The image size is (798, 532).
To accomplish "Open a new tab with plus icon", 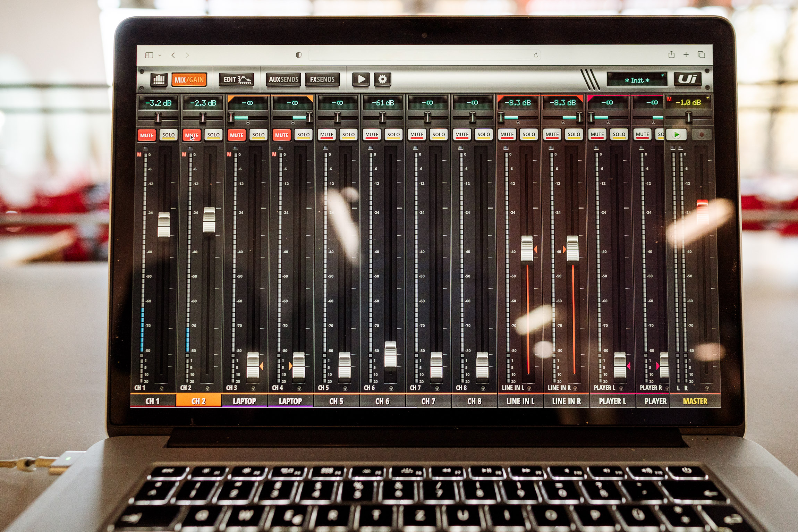I will [686, 54].
